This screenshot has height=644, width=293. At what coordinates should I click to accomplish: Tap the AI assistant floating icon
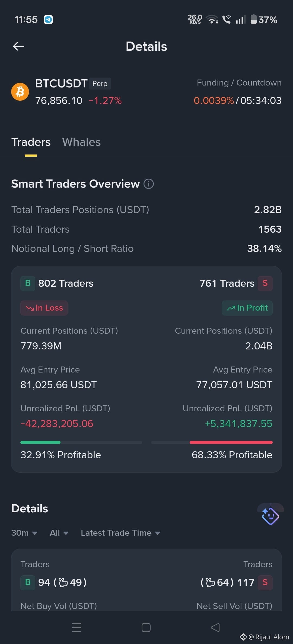270,516
